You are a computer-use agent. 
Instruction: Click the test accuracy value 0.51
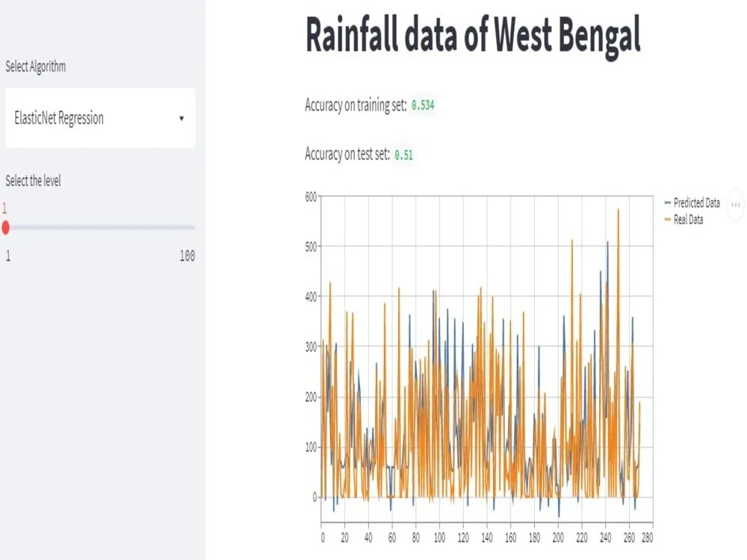tap(403, 155)
